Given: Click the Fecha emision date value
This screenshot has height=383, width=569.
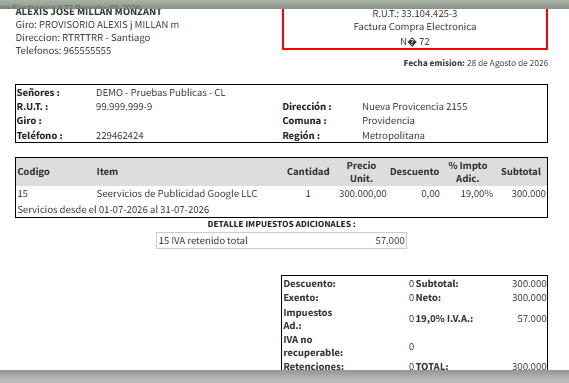Looking at the screenshot, I should (x=507, y=63).
